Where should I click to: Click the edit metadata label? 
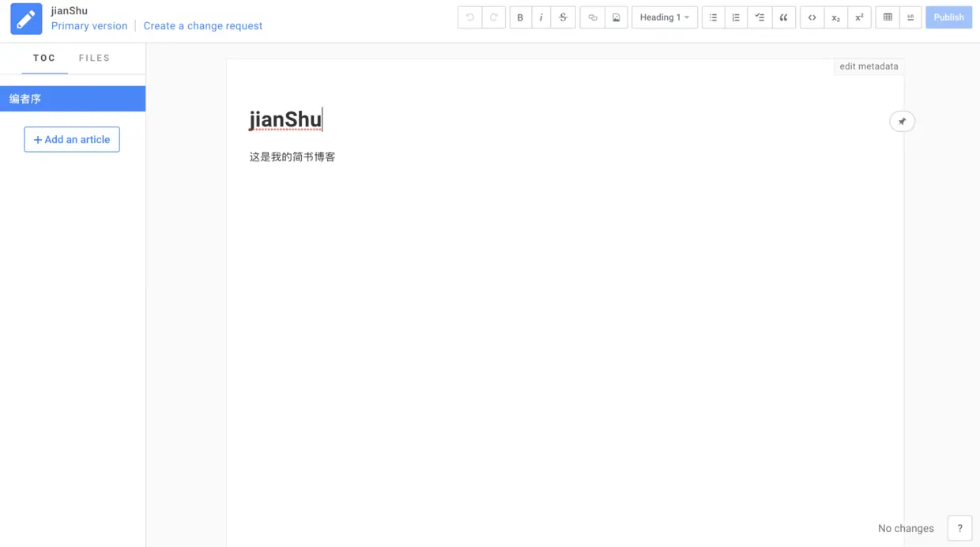pyautogui.click(x=869, y=66)
